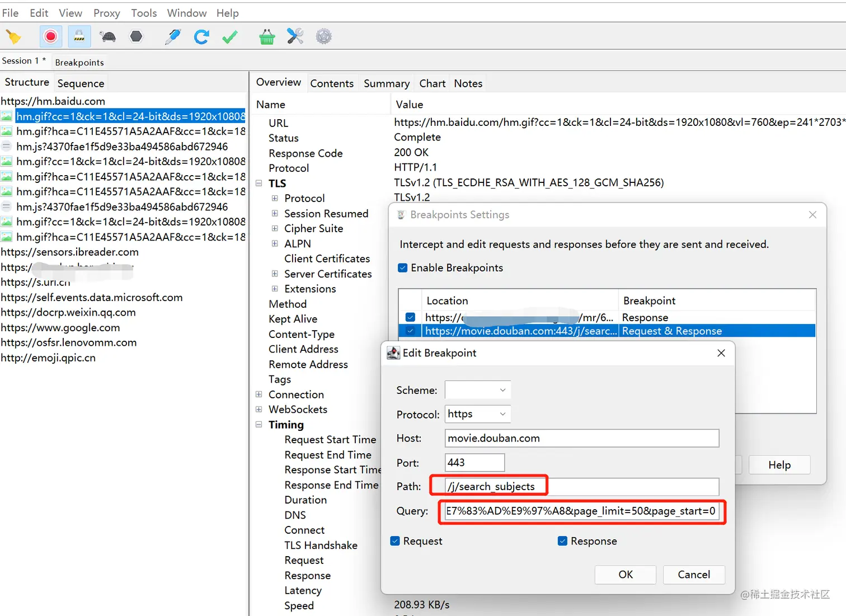The height and width of the screenshot is (616, 846).
Task: Select http://emoji.qpic.cn host
Action: pos(48,358)
